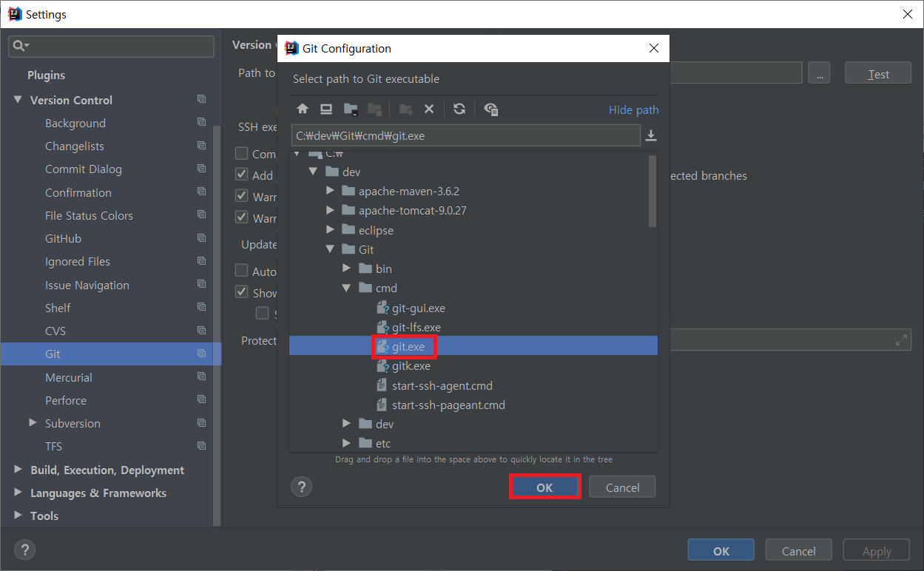
Task: Go to Home directory in file chooser toolbar
Action: tap(303, 109)
